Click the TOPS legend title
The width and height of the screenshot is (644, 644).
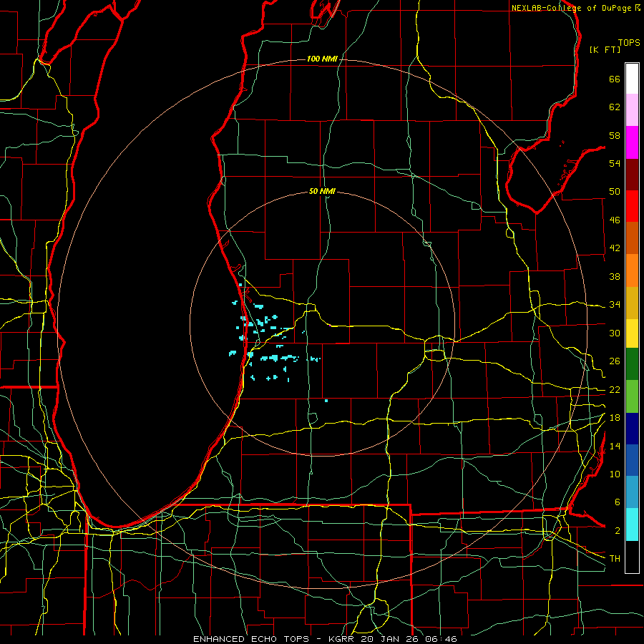tap(629, 43)
